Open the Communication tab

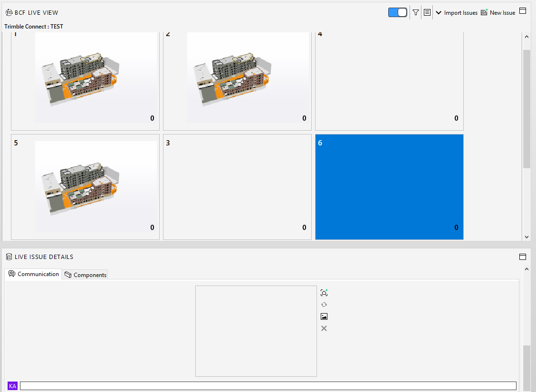(x=33, y=274)
